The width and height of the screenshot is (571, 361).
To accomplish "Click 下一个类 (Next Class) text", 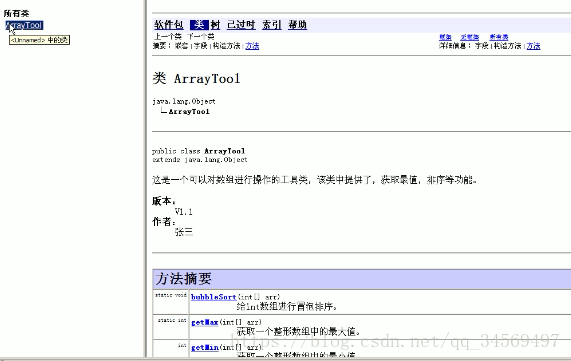I will pyautogui.click(x=201, y=36).
